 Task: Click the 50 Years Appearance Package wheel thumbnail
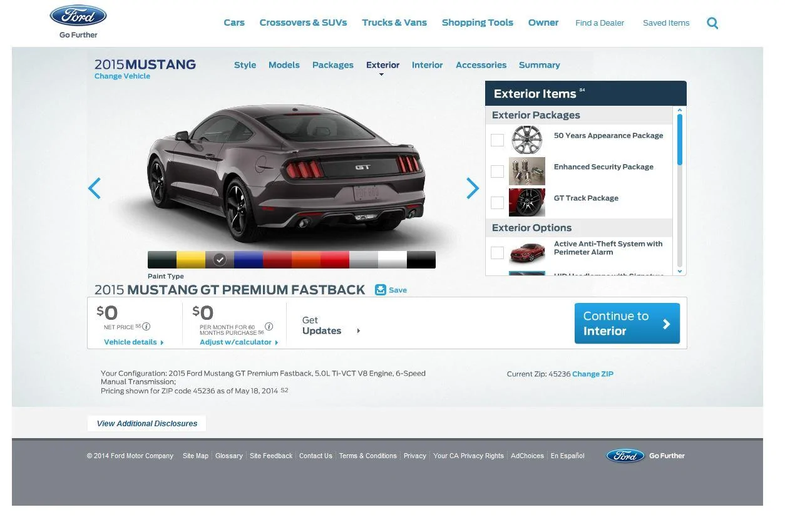click(x=527, y=140)
